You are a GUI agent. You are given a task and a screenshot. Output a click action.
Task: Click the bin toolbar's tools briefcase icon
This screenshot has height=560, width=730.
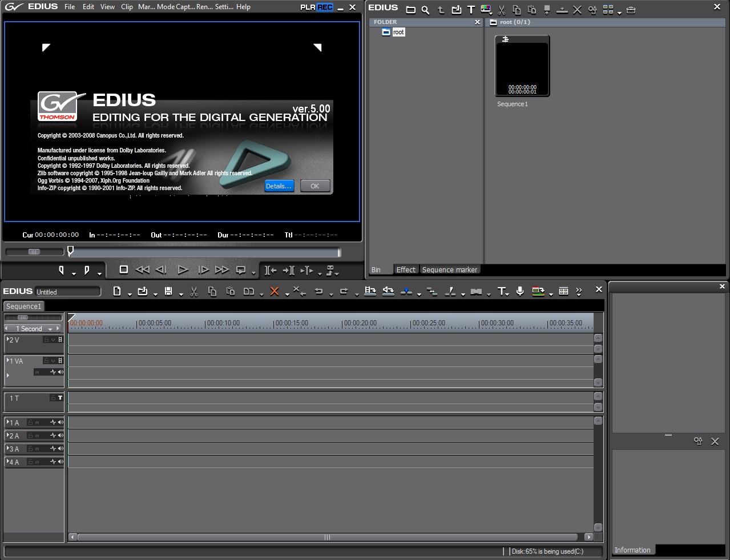(631, 10)
